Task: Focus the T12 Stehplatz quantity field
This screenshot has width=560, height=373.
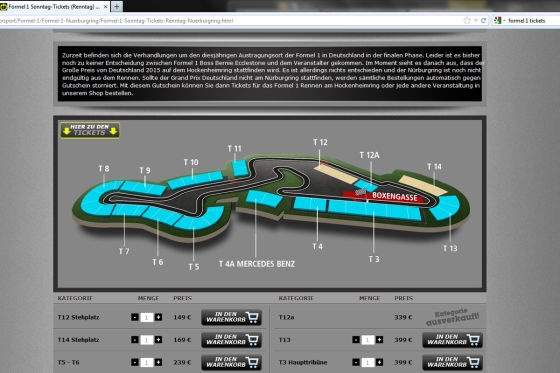Action: coord(146,317)
